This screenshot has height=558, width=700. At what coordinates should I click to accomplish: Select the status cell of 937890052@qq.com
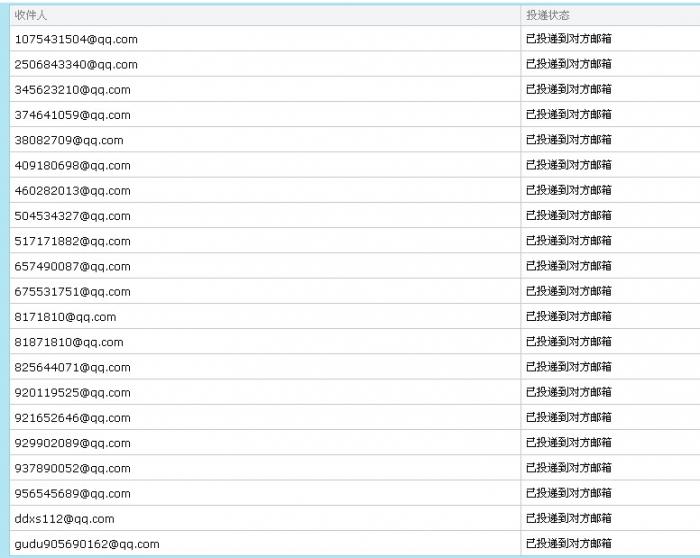point(569,468)
